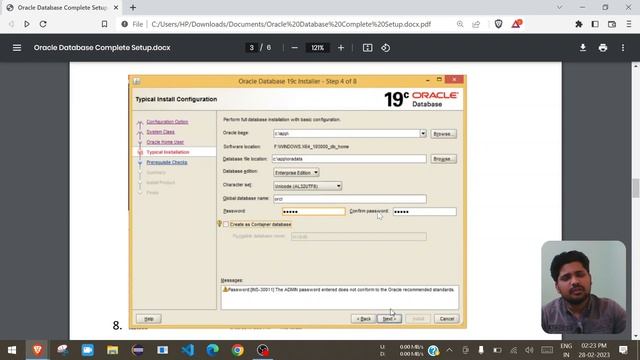Click the 121% zoom level field
The image size is (640, 360).
tap(318, 48)
